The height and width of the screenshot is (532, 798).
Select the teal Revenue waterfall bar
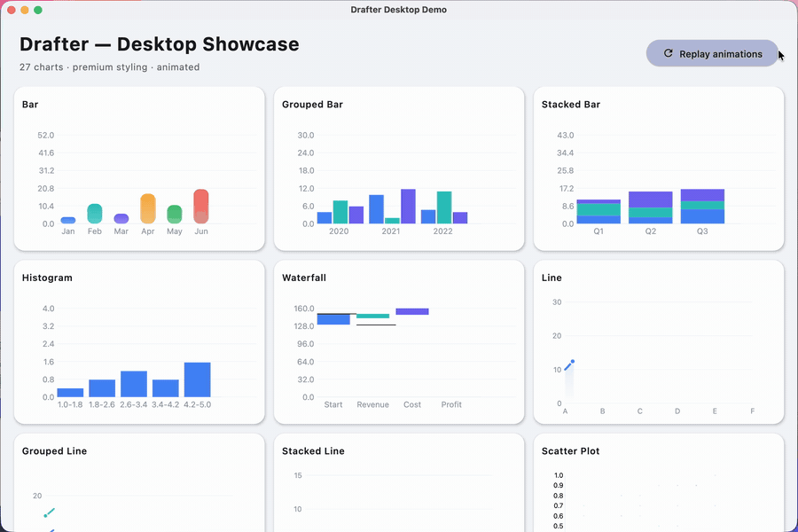point(372,317)
